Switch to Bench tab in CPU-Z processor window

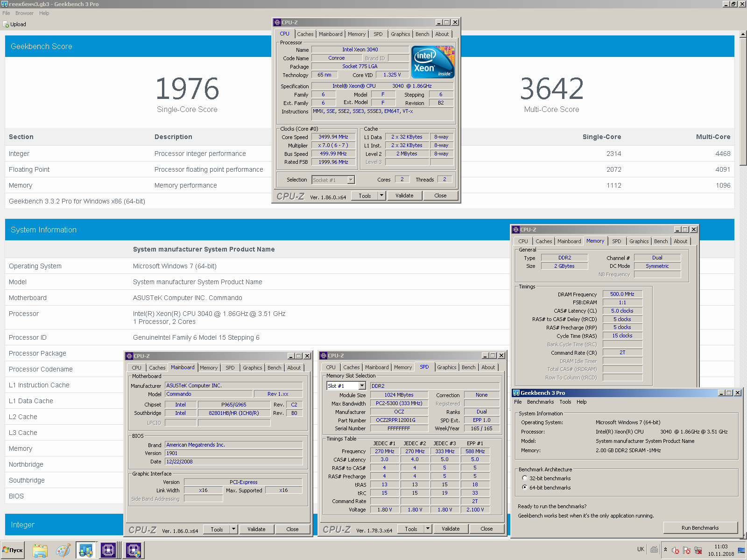pyautogui.click(x=423, y=34)
